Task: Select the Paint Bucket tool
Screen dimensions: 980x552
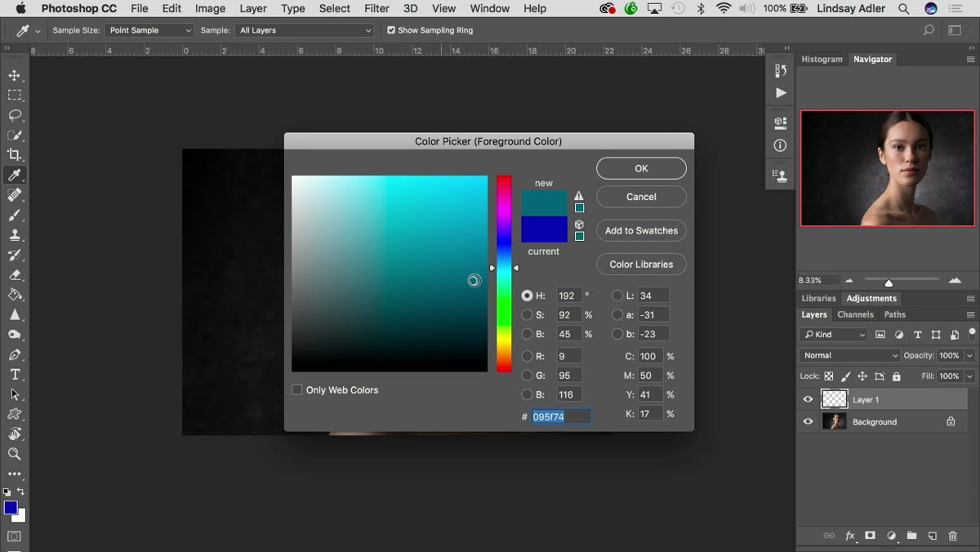Action: point(15,294)
